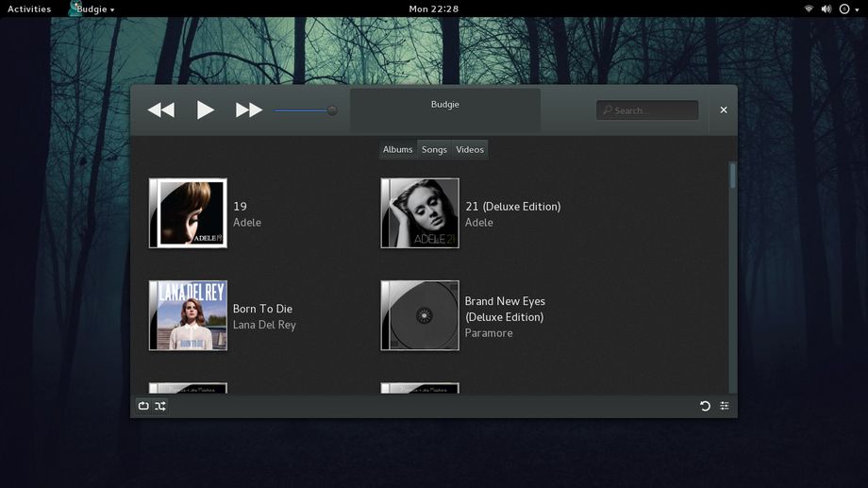Select the Born To Die album cover
This screenshot has width=868, height=488.
coord(188,315)
